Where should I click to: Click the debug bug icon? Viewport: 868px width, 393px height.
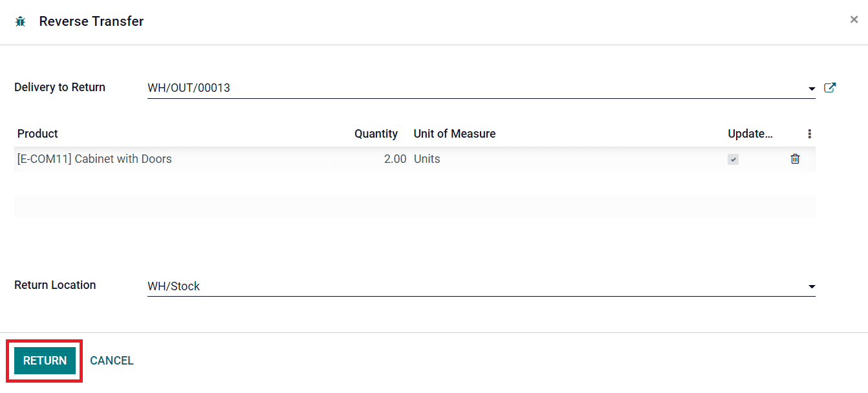point(21,21)
